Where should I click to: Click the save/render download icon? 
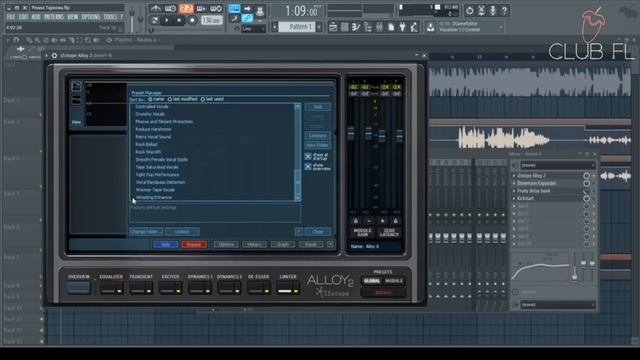coord(430,27)
